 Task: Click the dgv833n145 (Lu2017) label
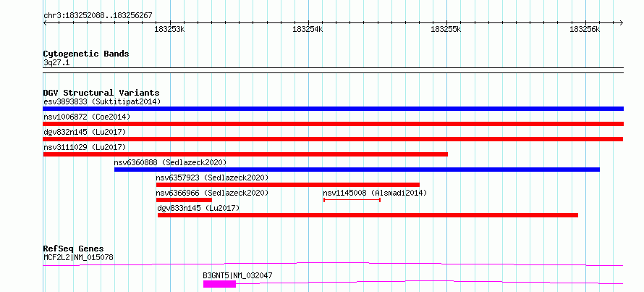198,208
